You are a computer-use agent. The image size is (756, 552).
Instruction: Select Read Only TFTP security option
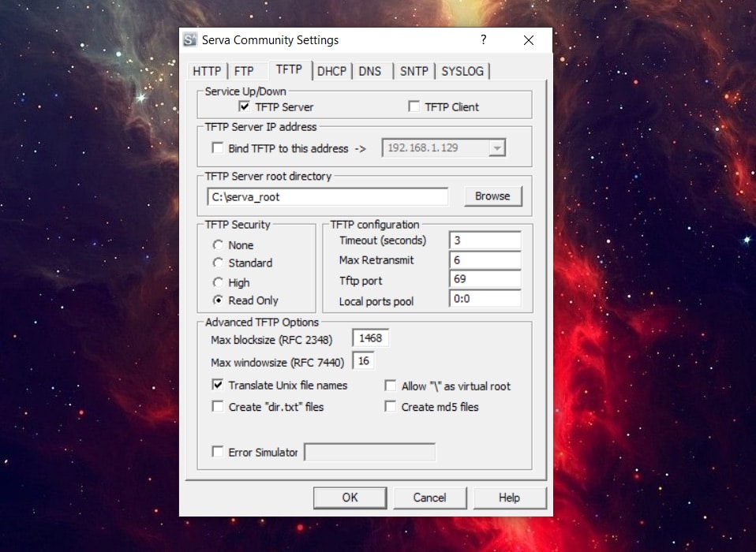218,300
